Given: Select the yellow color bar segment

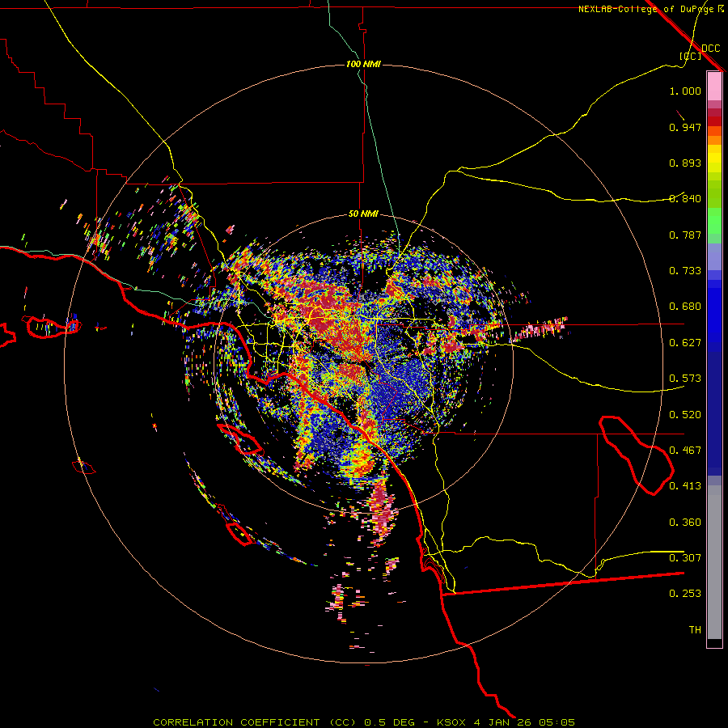Looking at the screenshot, I should pos(714,159).
